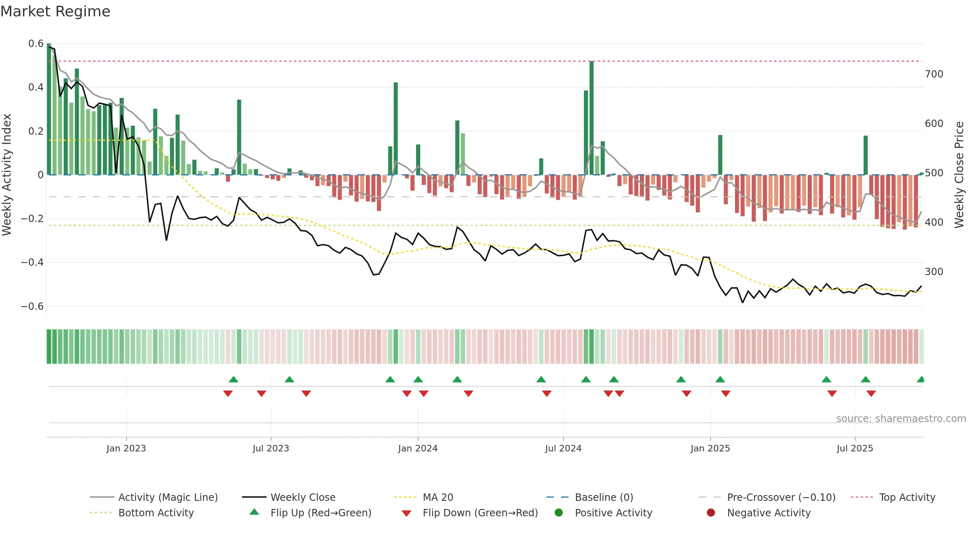The image size is (980, 551).
Task: Click the Jul 2024 x-axis label
Action: 563,448
